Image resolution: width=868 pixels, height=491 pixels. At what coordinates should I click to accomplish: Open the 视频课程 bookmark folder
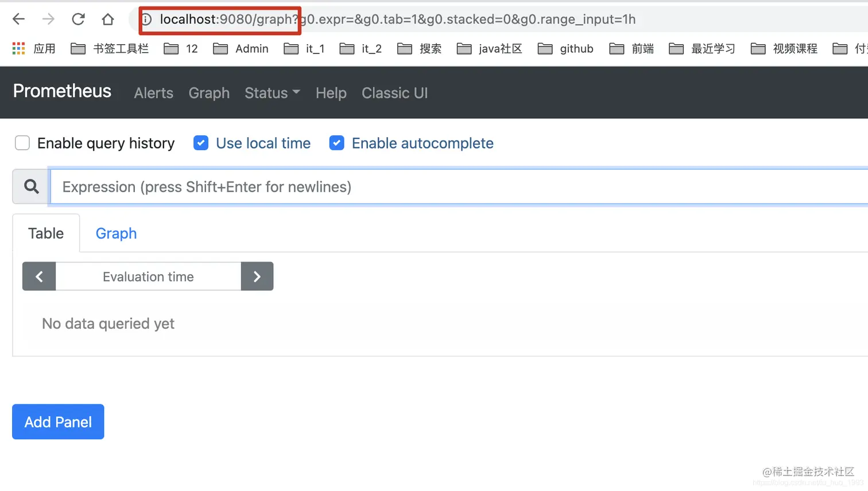click(x=784, y=49)
